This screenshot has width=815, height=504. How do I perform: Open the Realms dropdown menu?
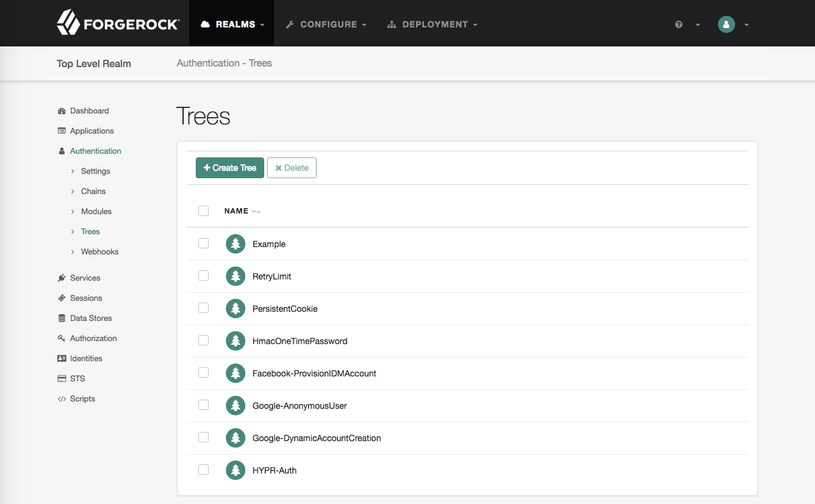(232, 24)
